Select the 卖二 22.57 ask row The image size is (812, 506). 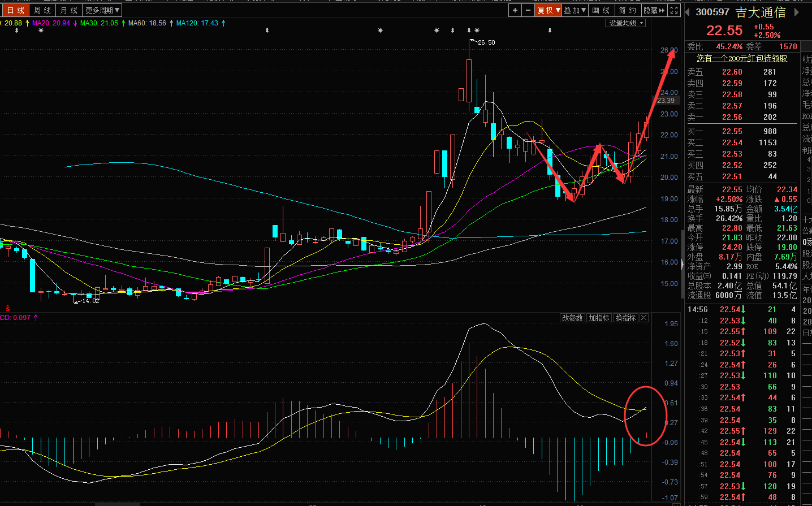[x=741, y=106]
